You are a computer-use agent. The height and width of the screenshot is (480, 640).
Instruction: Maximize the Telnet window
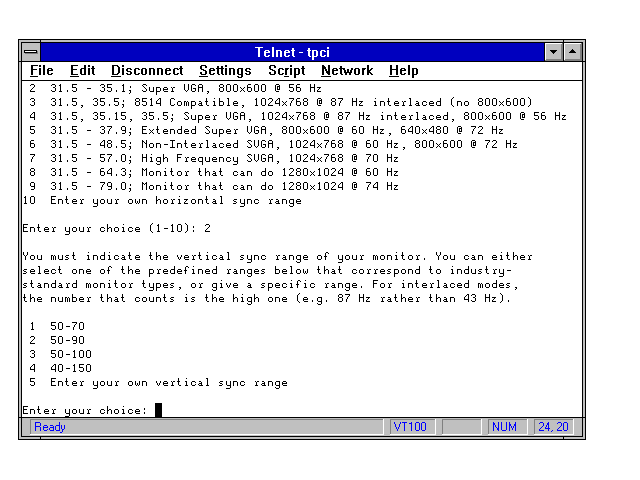click(x=572, y=52)
